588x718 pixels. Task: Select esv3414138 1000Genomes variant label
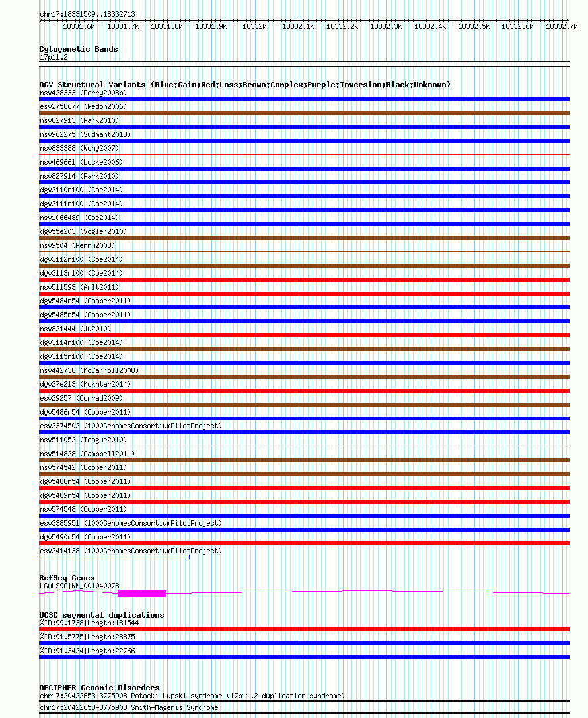(131, 551)
